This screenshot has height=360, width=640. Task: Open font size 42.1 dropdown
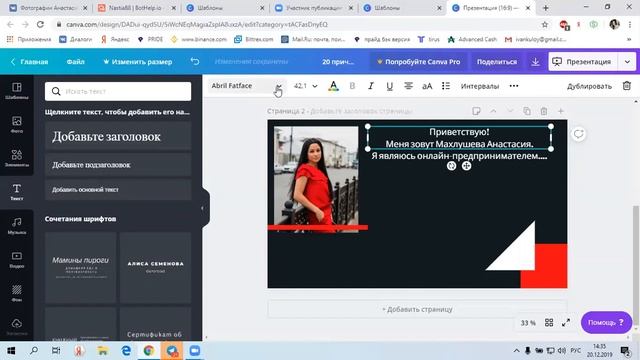click(x=305, y=86)
